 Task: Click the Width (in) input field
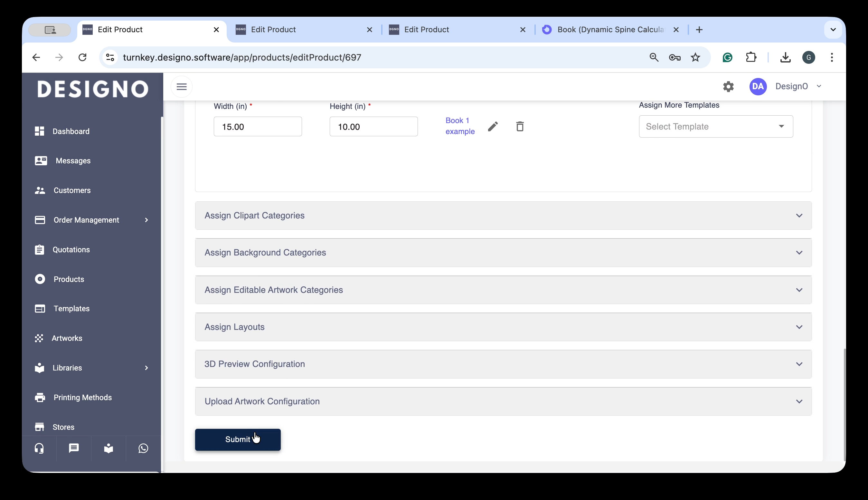(257, 127)
